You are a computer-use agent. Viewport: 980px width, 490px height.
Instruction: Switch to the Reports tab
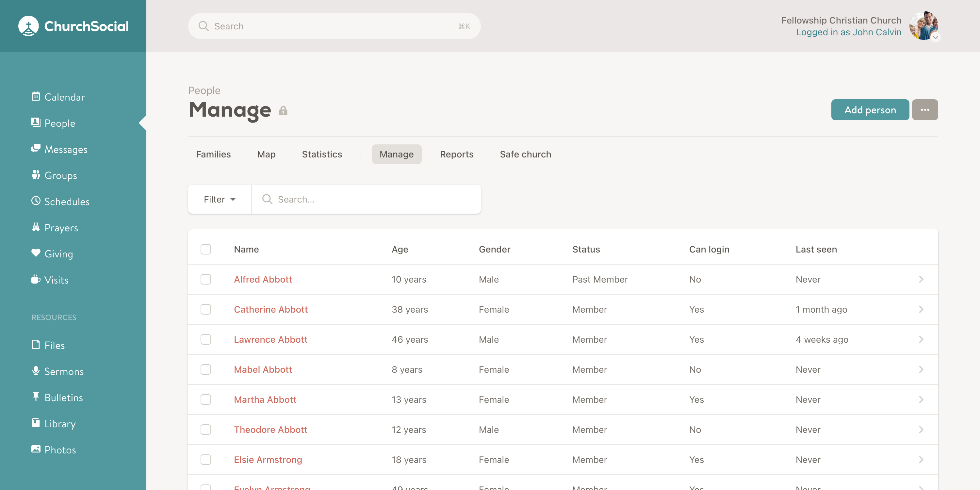point(457,154)
